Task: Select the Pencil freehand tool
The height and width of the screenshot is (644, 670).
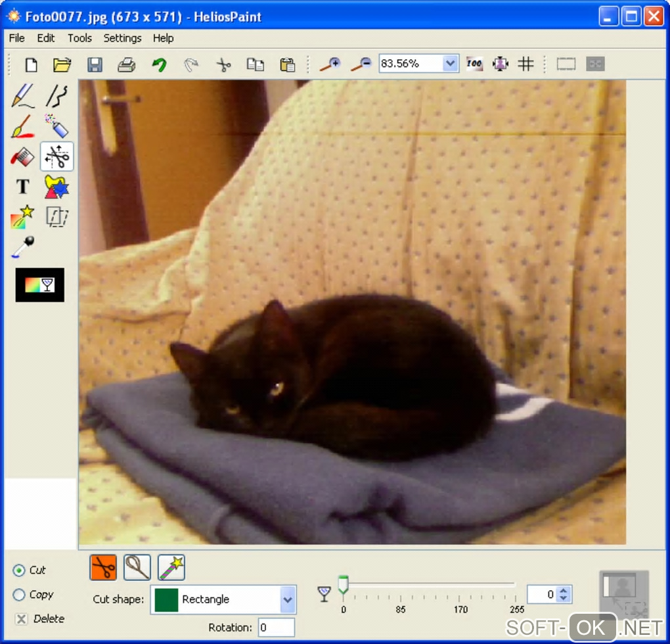Action: tap(23, 95)
